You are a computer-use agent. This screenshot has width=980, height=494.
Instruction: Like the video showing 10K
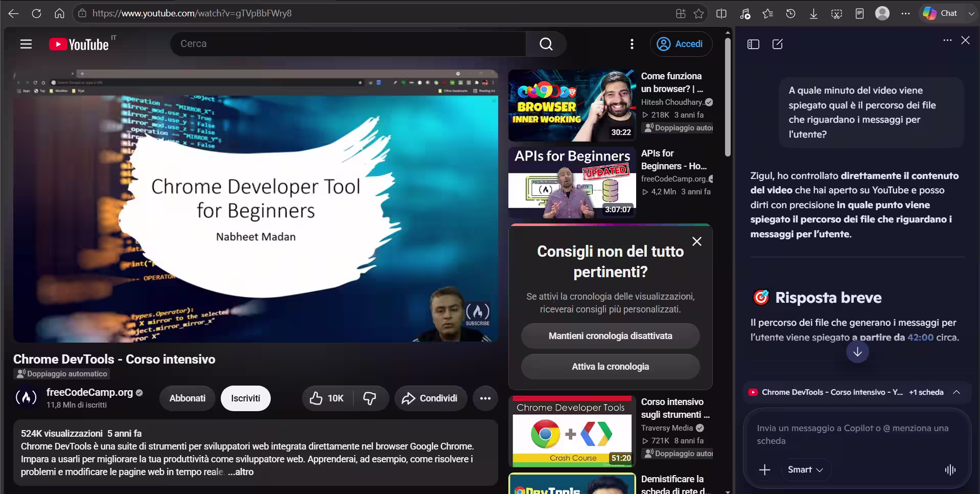pyautogui.click(x=327, y=398)
